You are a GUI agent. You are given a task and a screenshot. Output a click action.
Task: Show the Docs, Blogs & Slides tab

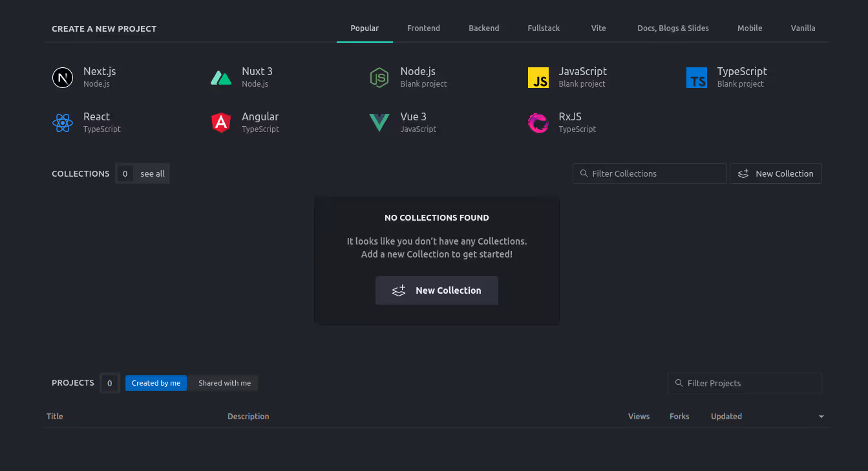coord(673,28)
